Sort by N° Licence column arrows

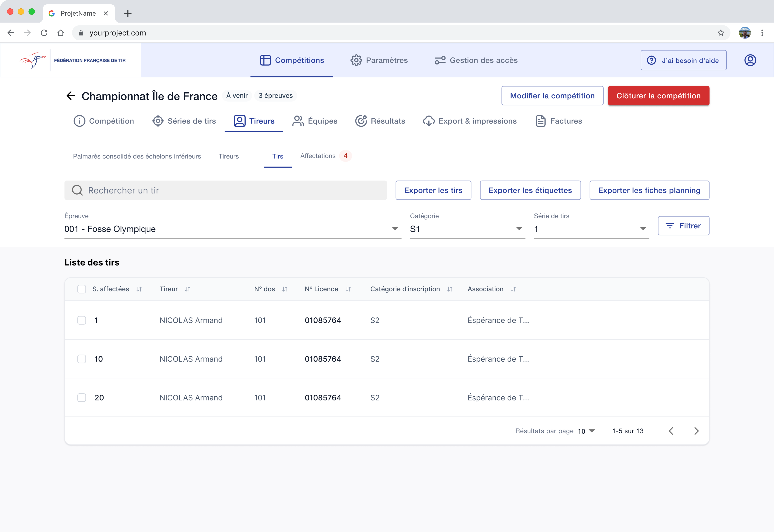[x=348, y=289]
